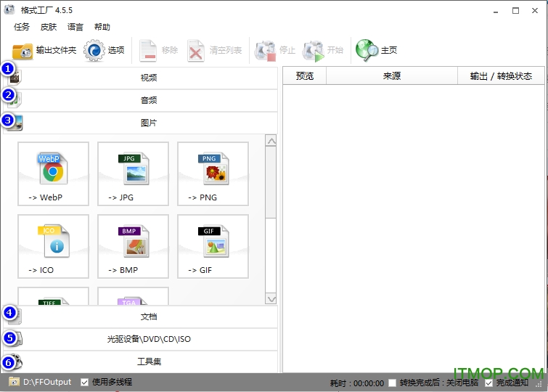Pick the -> GIF format icon
Viewport: 548px width, 392px height.
213,246
